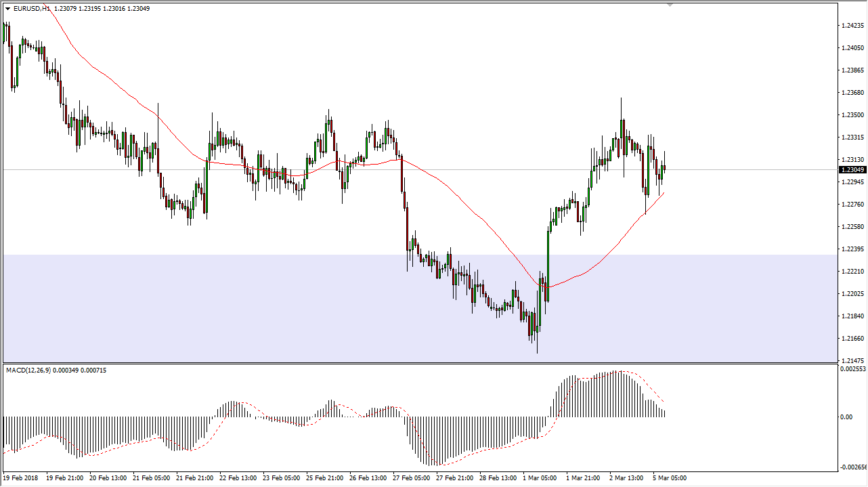The width and height of the screenshot is (868, 487).
Task: Click the gray chart shift triangle marker
Action: pyautogui.click(x=670, y=5)
